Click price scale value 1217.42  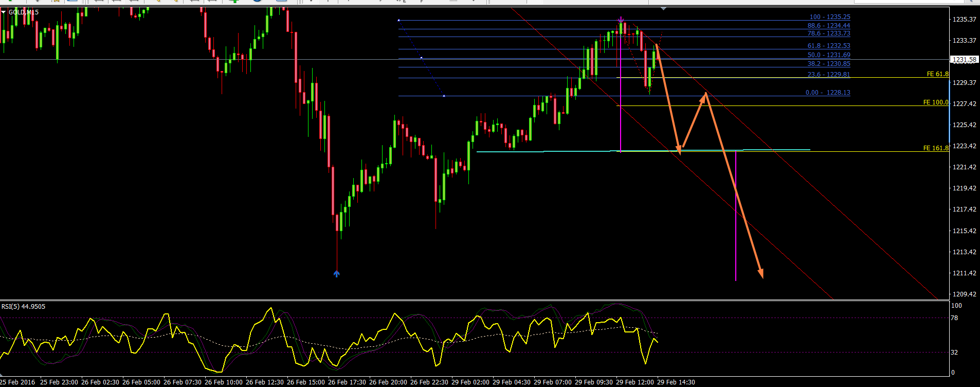[x=965, y=209]
